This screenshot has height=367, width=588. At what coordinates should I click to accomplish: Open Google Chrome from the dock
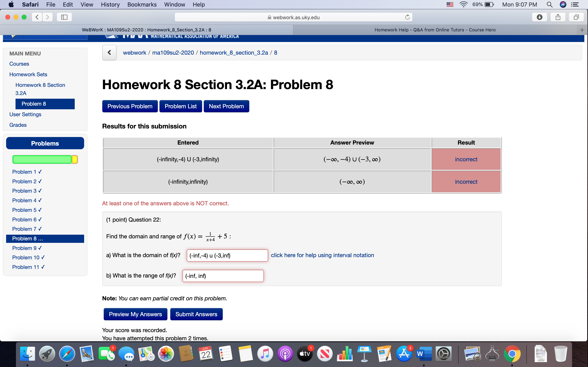[512, 354]
